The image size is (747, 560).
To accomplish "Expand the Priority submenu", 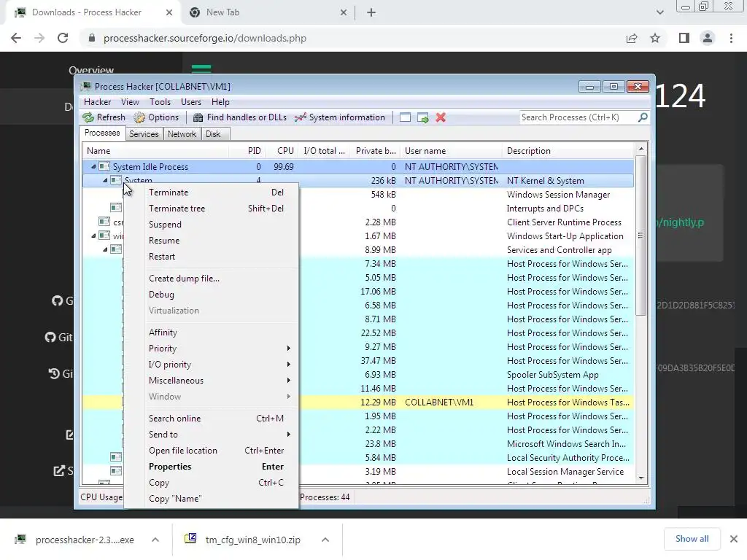I will [211, 349].
